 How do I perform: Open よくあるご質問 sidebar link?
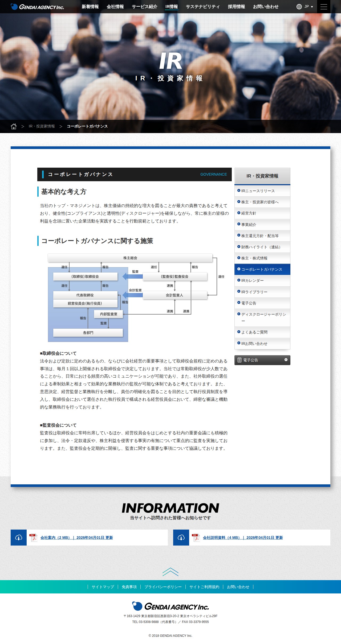coord(262,332)
